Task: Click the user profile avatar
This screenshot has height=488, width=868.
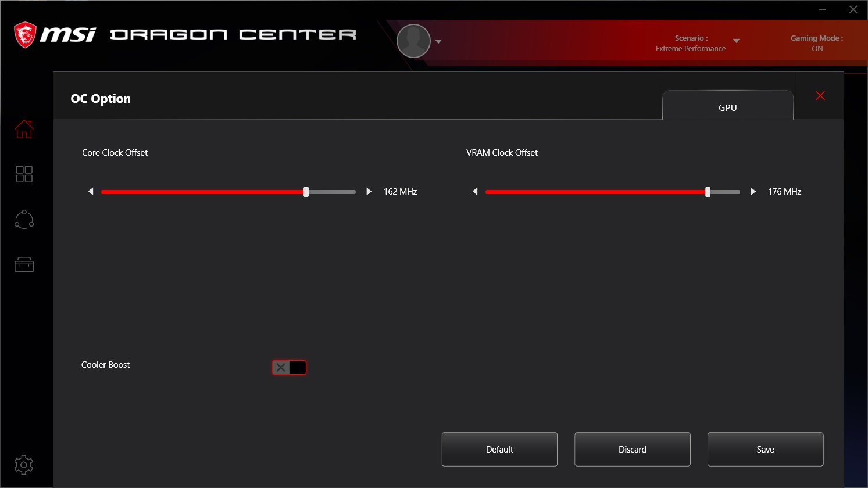Action: click(413, 41)
